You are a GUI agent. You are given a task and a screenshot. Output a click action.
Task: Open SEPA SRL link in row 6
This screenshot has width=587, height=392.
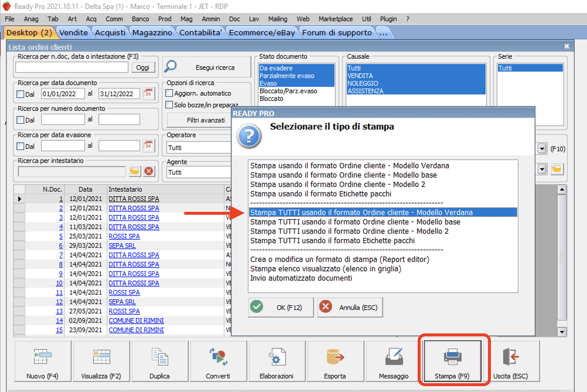[122, 246]
